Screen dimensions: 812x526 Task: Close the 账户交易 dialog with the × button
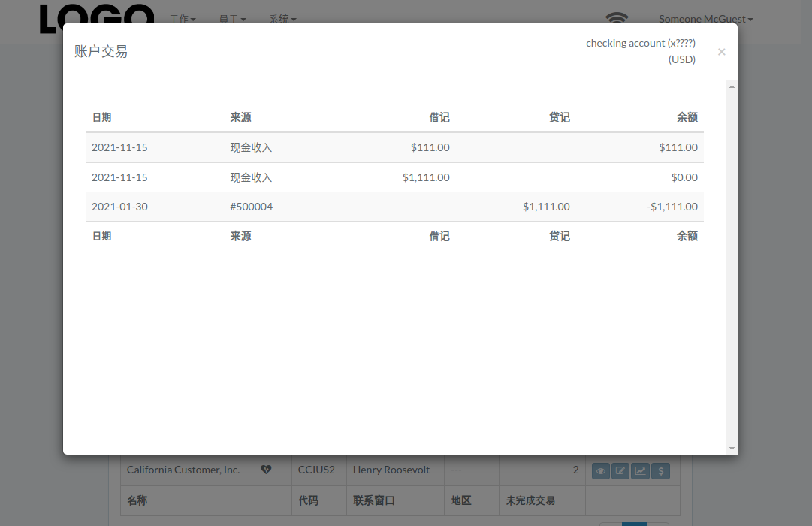(x=721, y=51)
